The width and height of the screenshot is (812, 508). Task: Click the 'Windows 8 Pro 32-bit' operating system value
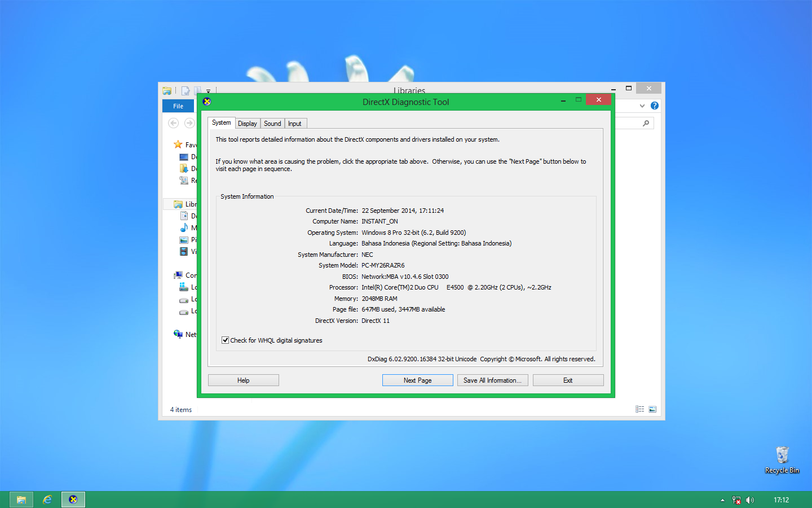(414, 233)
